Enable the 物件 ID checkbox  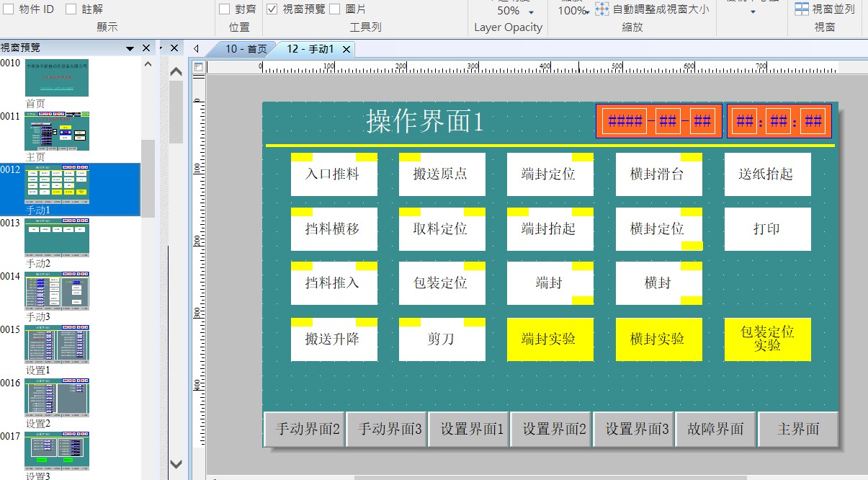(9, 9)
